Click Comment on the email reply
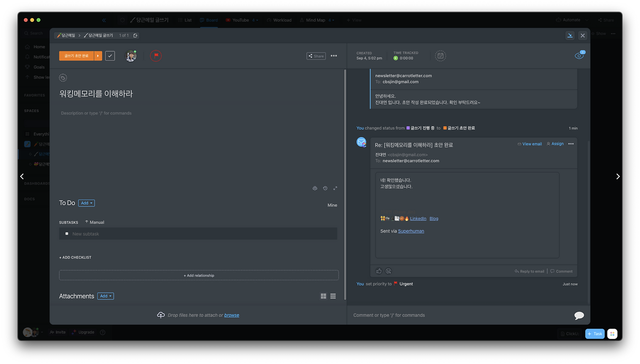Image resolution: width=640 pixels, height=364 pixels. click(x=561, y=271)
